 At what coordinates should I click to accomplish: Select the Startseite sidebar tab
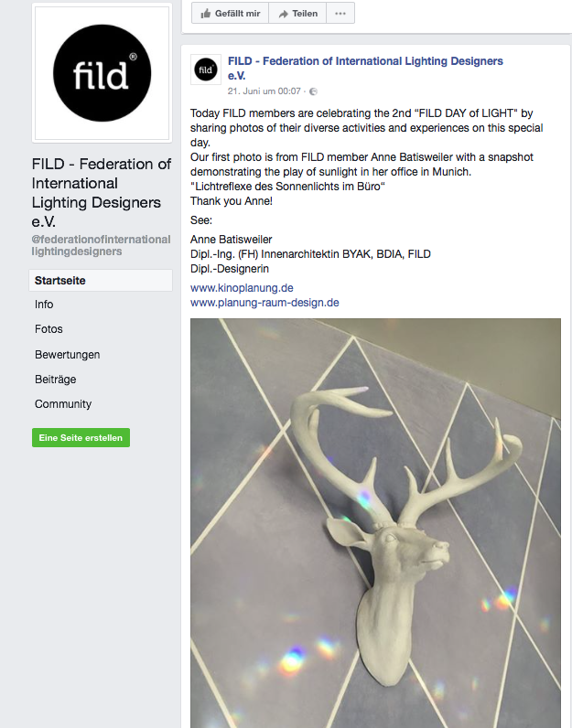click(x=101, y=281)
